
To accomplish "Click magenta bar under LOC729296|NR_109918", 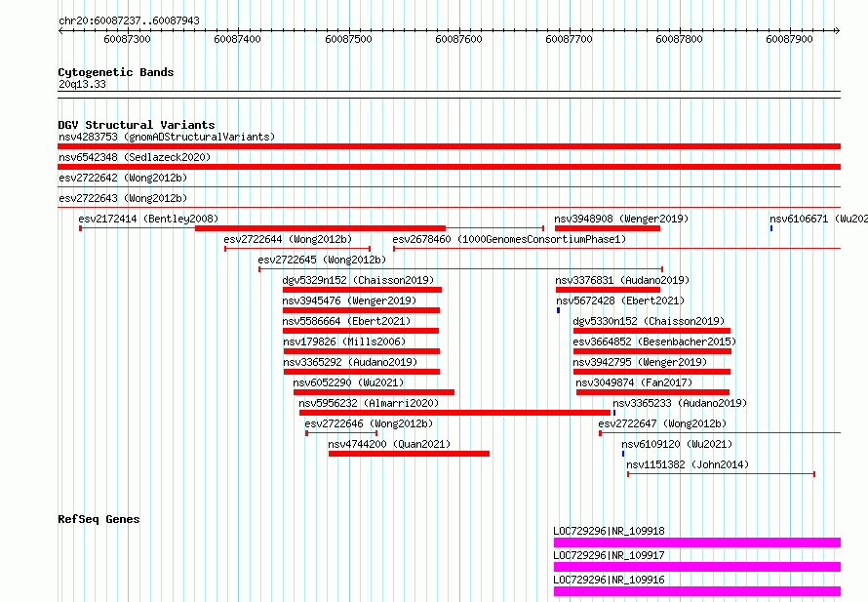I will click(x=697, y=542).
